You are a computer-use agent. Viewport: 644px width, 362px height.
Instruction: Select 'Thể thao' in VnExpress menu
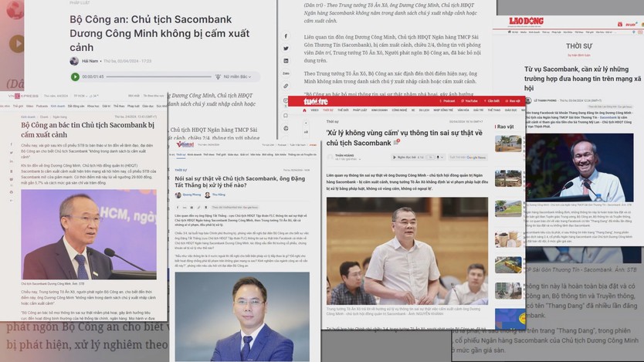119,107
